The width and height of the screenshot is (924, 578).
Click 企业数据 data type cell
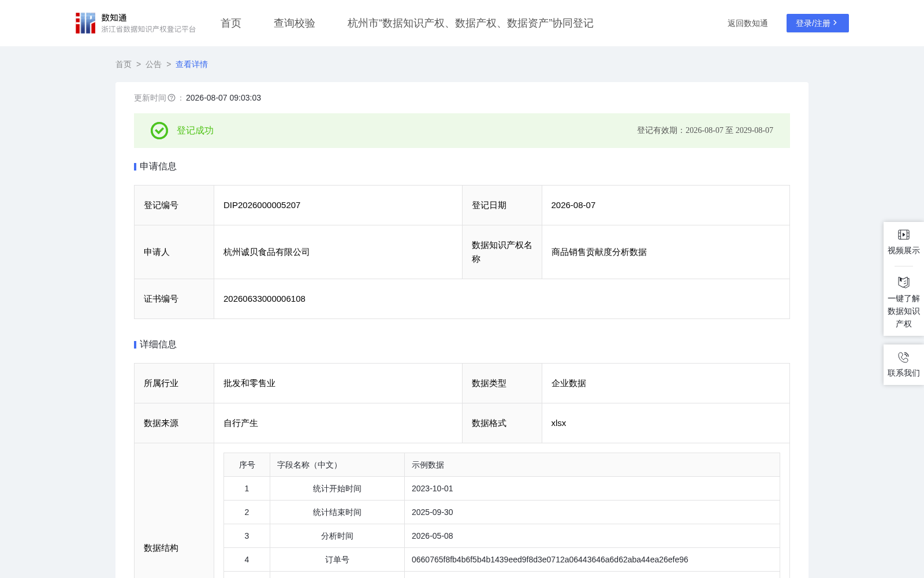[x=569, y=383]
